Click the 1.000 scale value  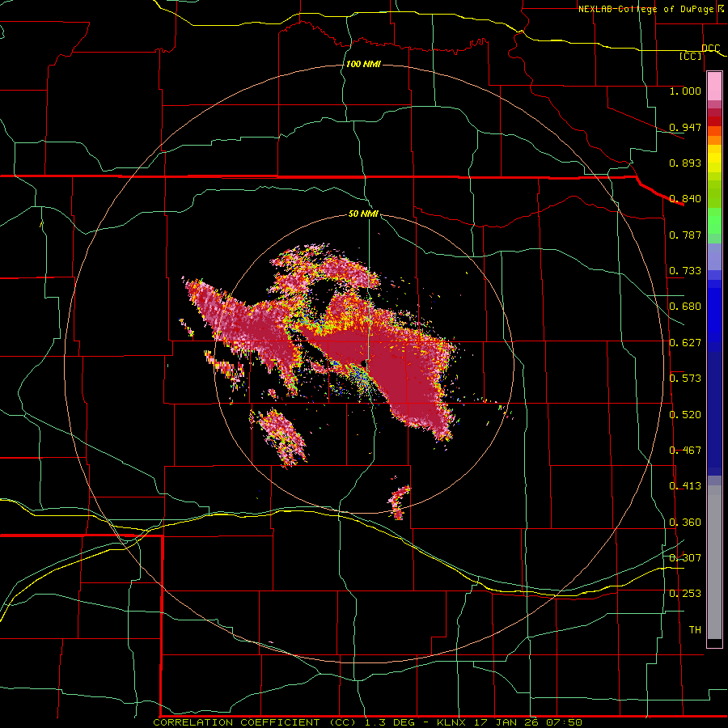(685, 91)
